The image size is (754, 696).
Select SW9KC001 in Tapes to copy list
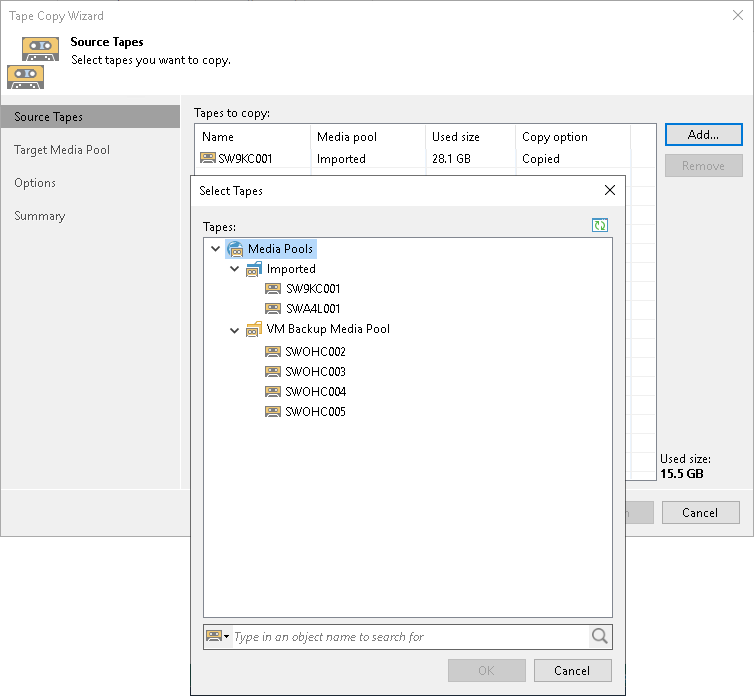point(245,159)
